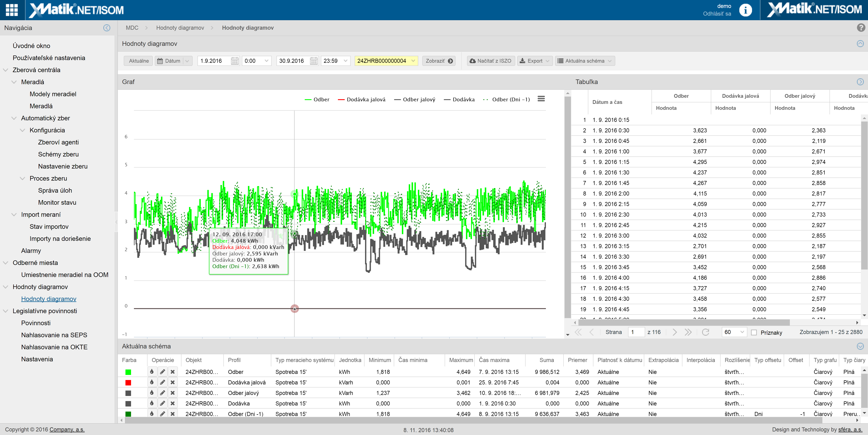
Task: Open Používateľské nastavenia in the navigation
Action: point(49,58)
